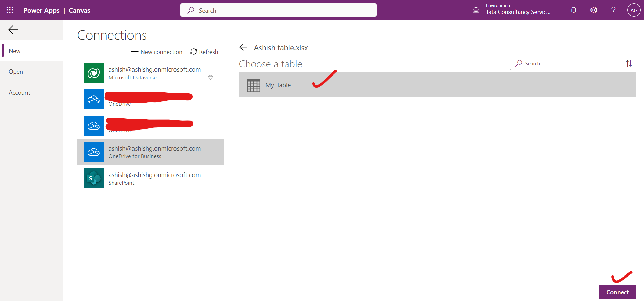Open the help question mark

pyautogui.click(x=613, y=10)
